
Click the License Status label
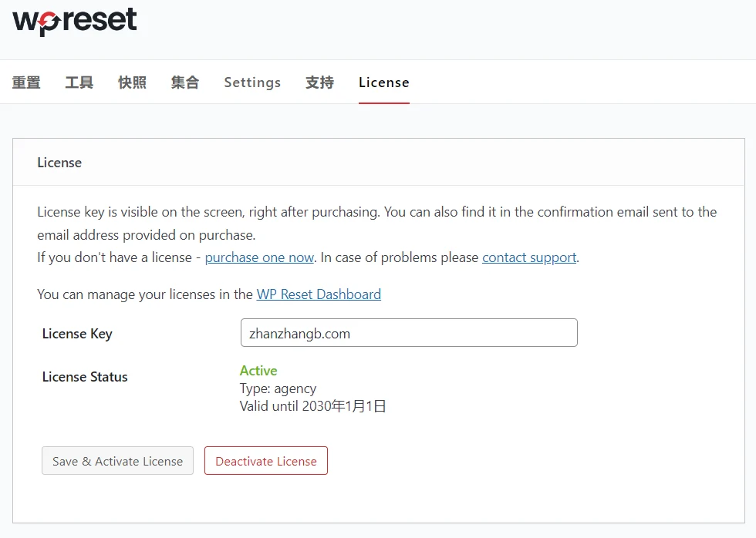tap(85, 377)
